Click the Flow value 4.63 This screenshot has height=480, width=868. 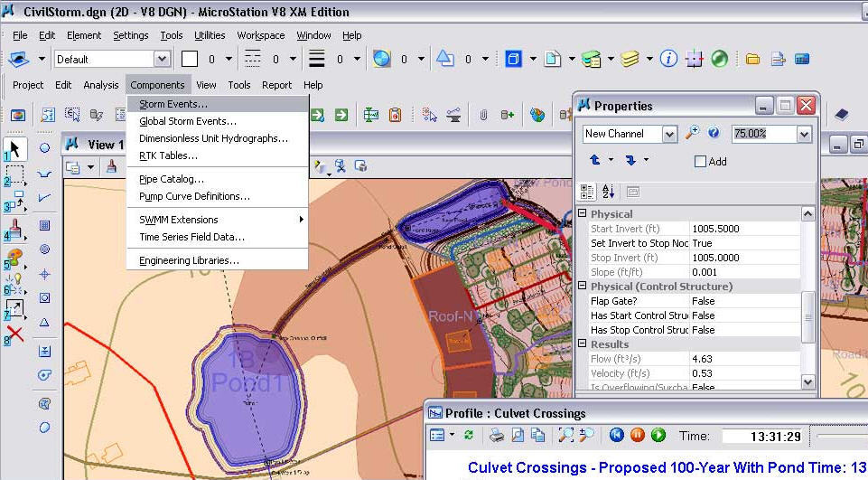(744, 359)
